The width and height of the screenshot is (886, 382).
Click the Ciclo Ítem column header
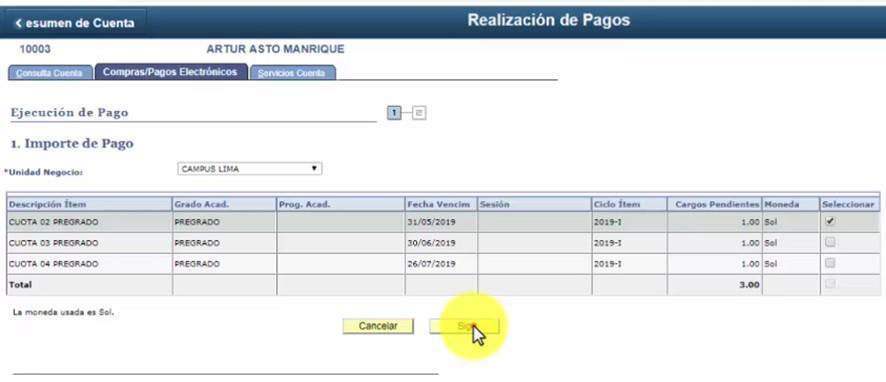(x=629, y=205)
